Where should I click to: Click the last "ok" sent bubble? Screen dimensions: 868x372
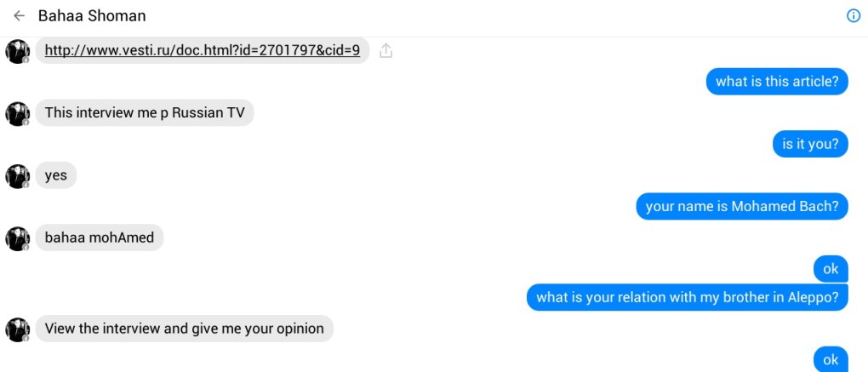click(x=831, y=359)
